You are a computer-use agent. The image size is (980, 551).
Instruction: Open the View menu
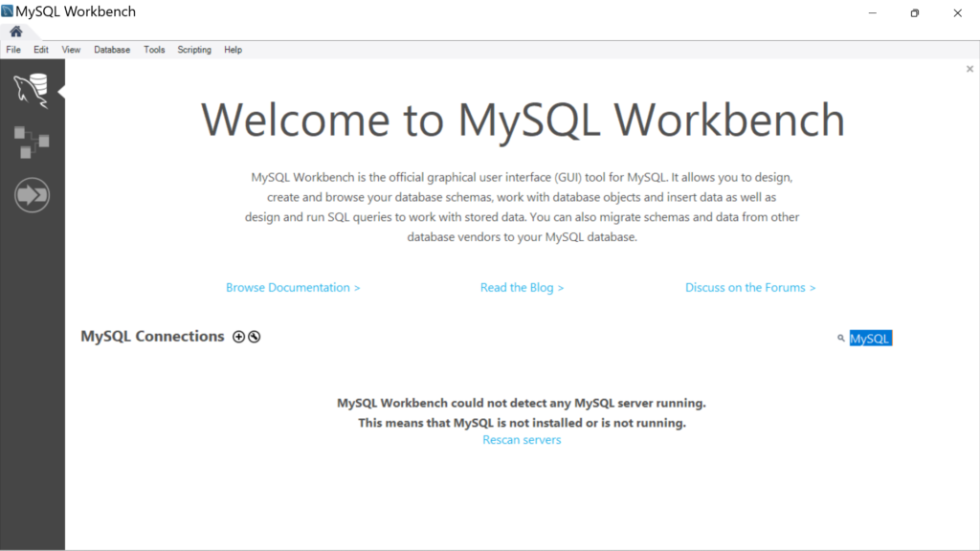71,50
